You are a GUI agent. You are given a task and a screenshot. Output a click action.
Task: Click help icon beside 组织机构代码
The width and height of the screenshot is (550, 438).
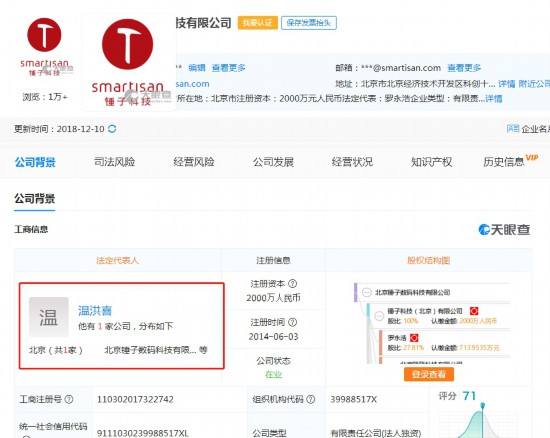coord(311,399)
